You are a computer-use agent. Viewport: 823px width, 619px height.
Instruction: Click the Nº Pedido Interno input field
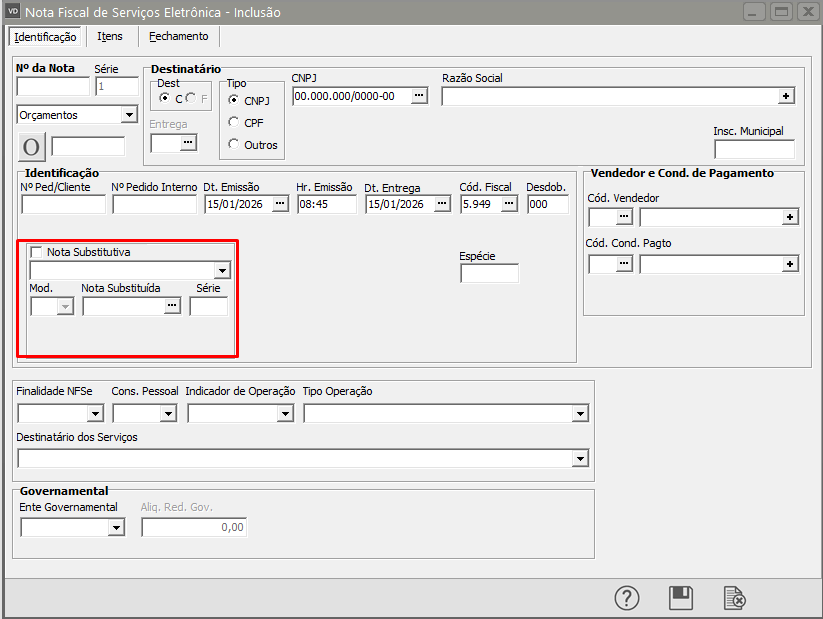tap(154, 204)
